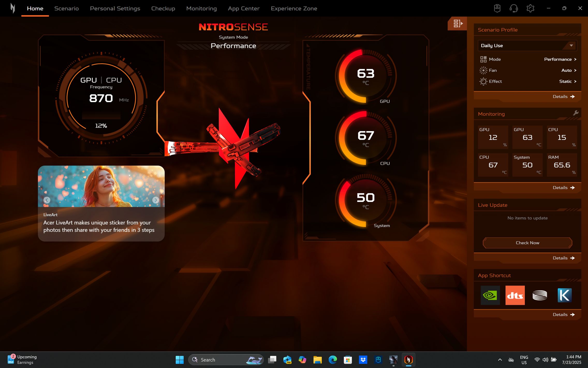The width and height of the screenshot is (588, 368).
Task: Switch to Experience Zone tab
Action: pyautogui.click(x=294, y=9)
